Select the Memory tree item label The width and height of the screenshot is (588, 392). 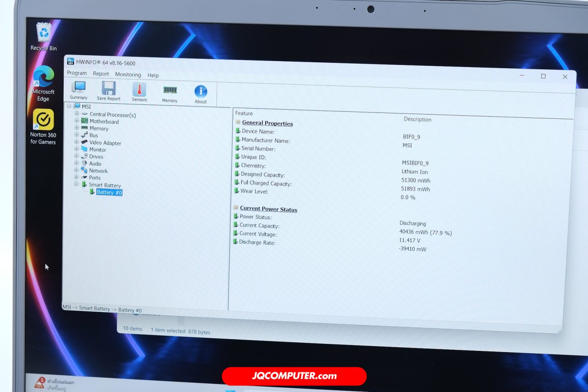[99, 129]
